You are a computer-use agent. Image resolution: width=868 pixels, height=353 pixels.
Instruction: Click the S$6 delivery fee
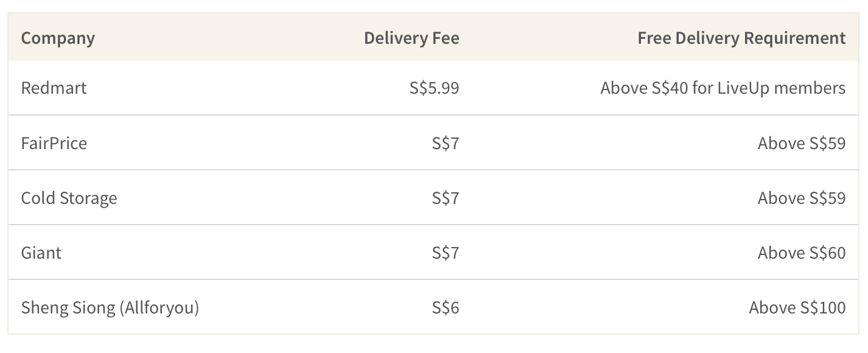click(x=446, y=307)
